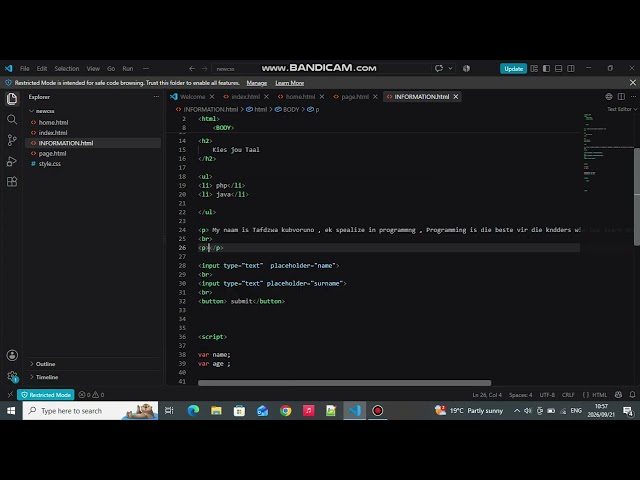The image size is (640, 480).
Task: Toggle the secondary side bar
Action: [571, 69]
